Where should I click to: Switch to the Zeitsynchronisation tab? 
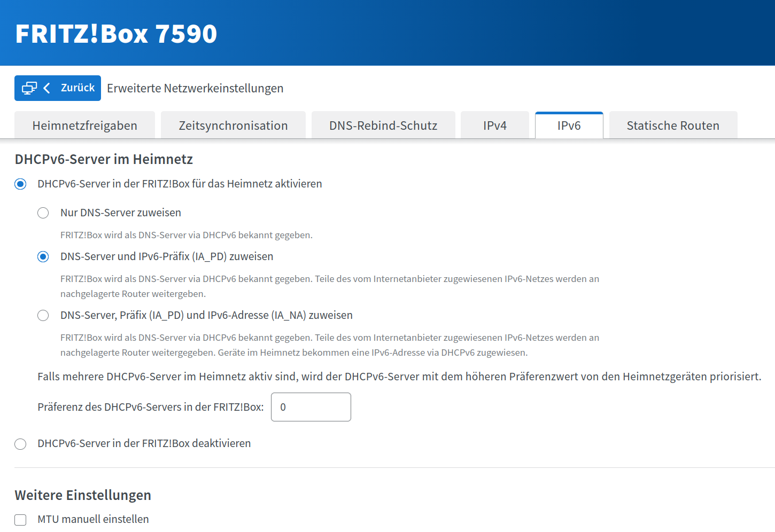[233, 125]
